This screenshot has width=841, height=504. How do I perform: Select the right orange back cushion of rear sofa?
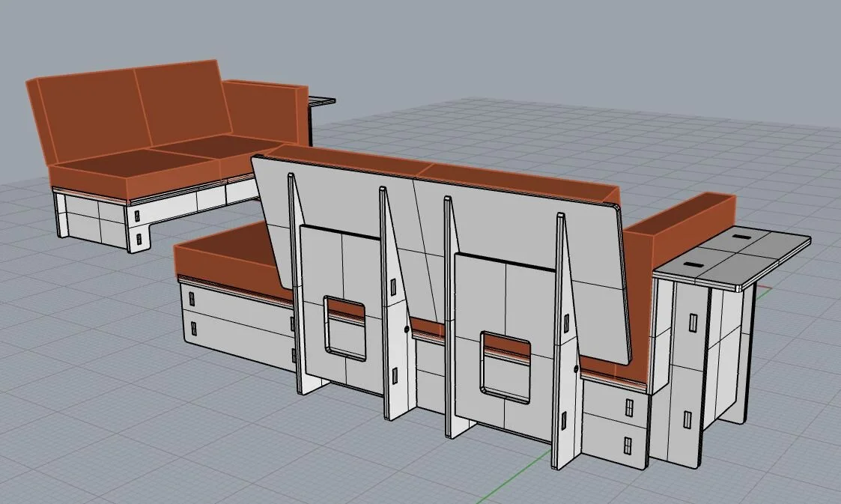[x=183, y=102]
